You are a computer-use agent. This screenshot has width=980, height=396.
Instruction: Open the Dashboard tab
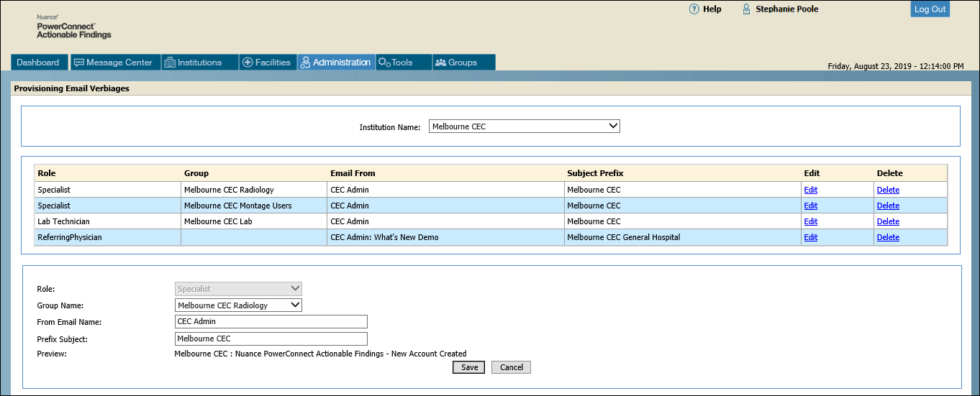[40, 63]
